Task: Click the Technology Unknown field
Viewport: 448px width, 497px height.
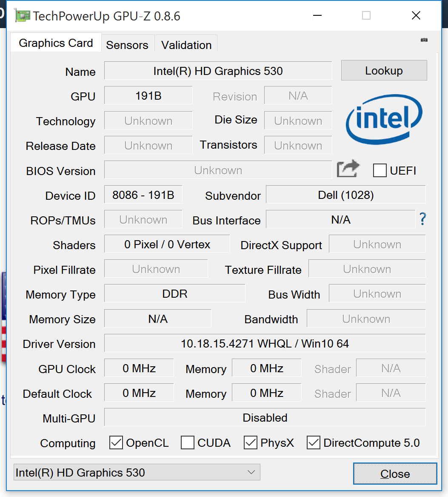Action: [x=148, y=121]
